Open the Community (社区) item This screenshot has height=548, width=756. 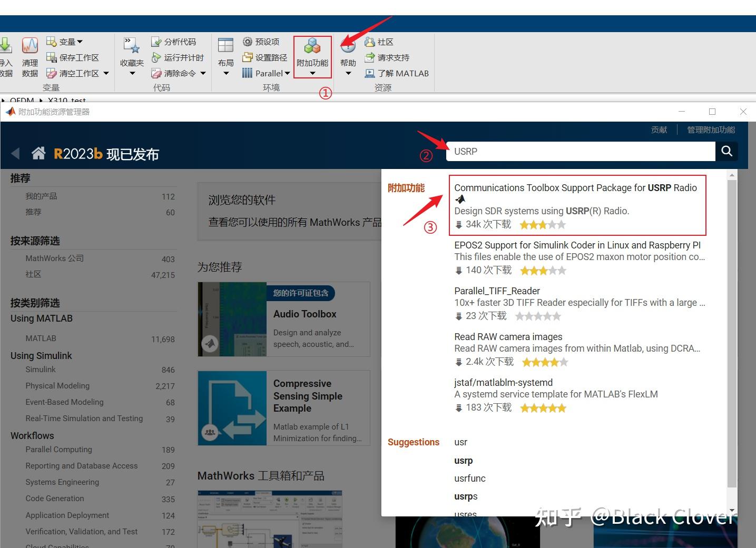379,42
